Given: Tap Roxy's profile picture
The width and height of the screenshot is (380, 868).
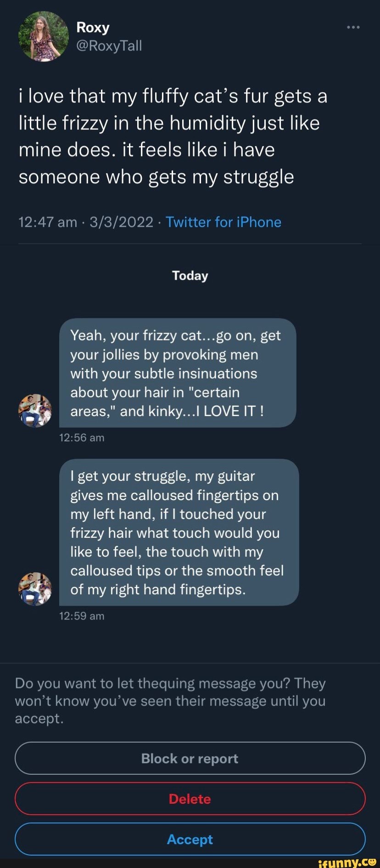Looking at the screenshot, I should [x=43, y=37].
